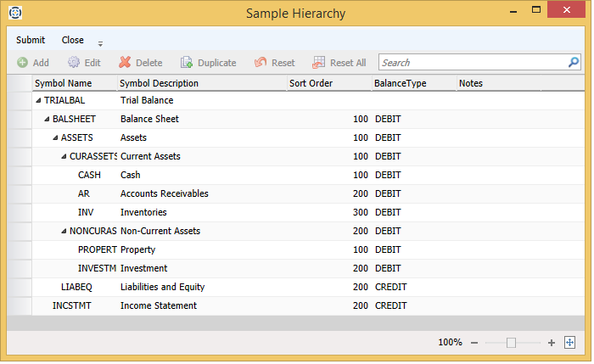594x364 pixels.
Task: Collapse the BALSHEET node
Action: click(x=47, y=120)
